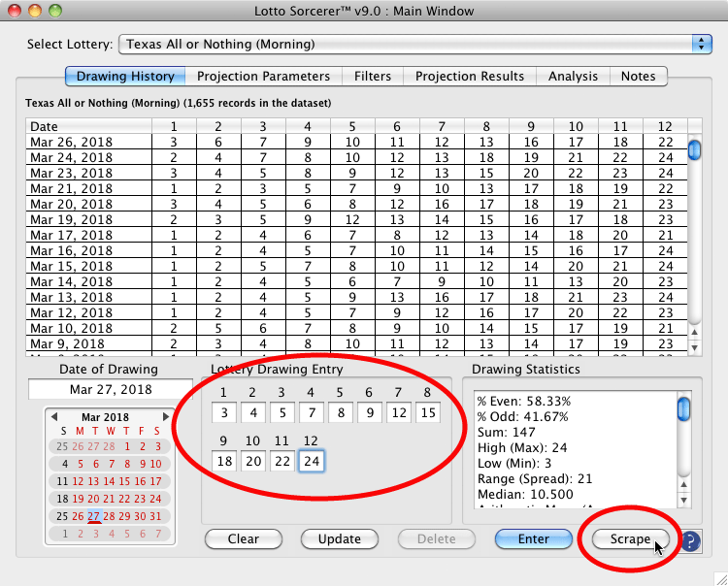The width and height of the screenshot is (728, 586).
Task: Click the green zoom window button
Action: click(x=55, y=11)
